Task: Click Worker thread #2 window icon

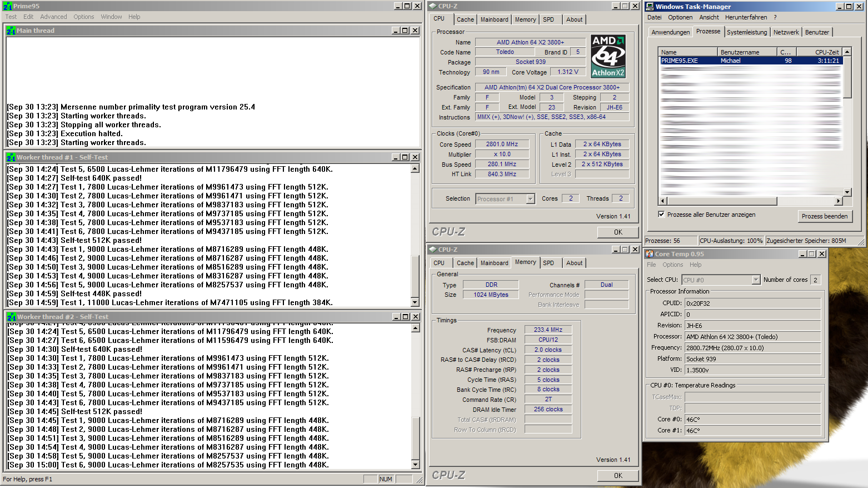Action: pyautogui.click(x=11, y=317)
